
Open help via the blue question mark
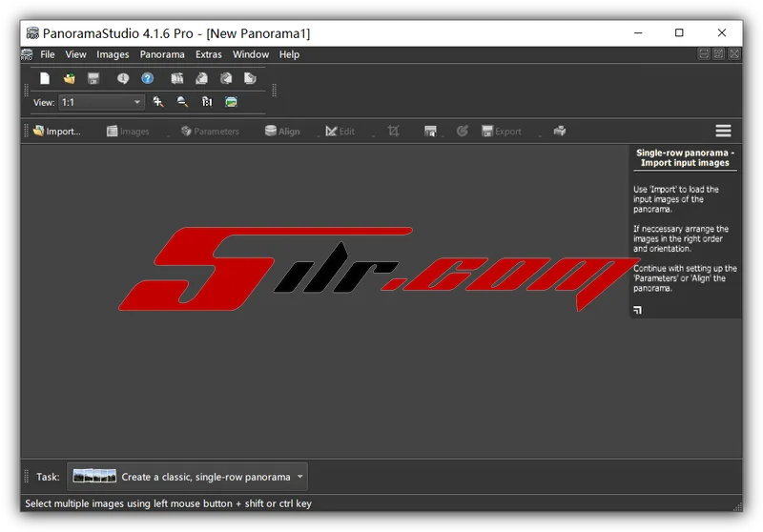[148, 78]
